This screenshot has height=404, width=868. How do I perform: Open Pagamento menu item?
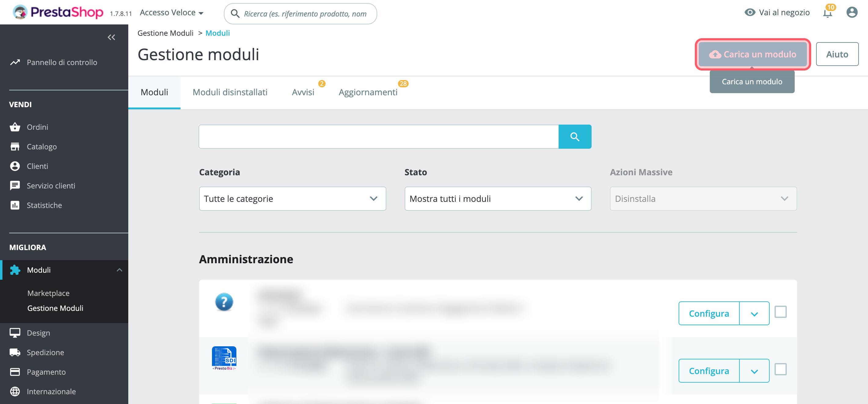[46, 372]
